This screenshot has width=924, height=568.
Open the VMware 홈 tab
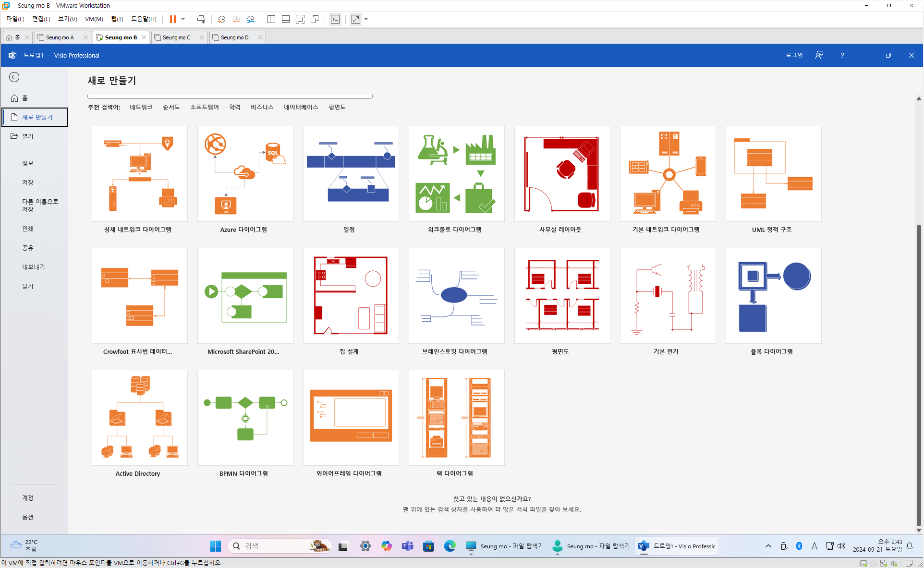17,37
